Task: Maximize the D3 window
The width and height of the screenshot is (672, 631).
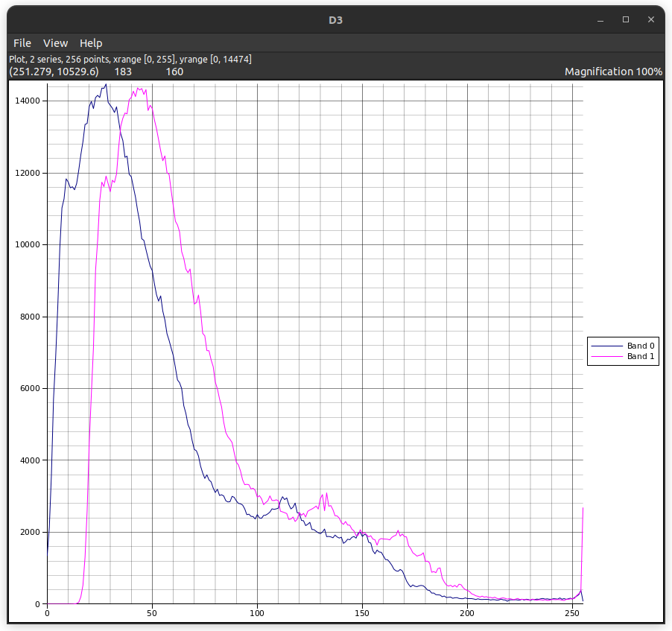Action: coord(626,19)
